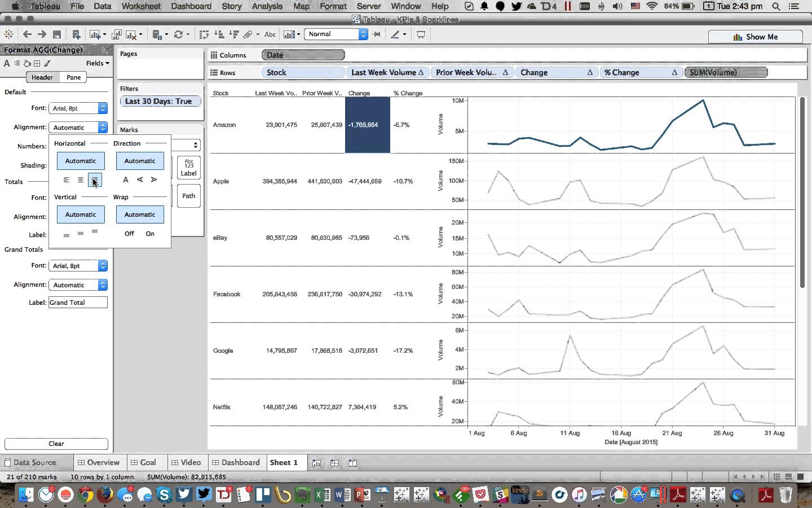Sort descending from the toolbar

pos(234,34)
